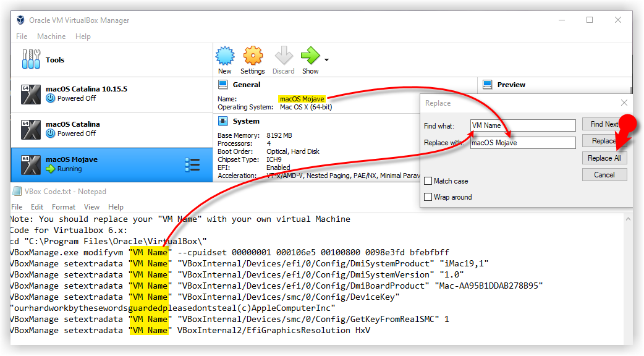Open VirtualBox File menu
The width and height of the screenshot is (644, 356).
pyautogui.click(x=22, y=36)
